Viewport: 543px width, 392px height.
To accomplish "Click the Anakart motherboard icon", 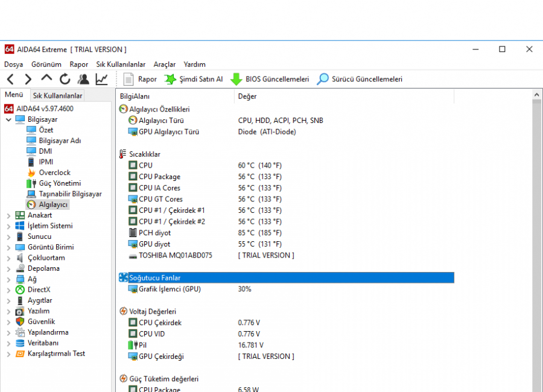I will click(x=20, y=215).
